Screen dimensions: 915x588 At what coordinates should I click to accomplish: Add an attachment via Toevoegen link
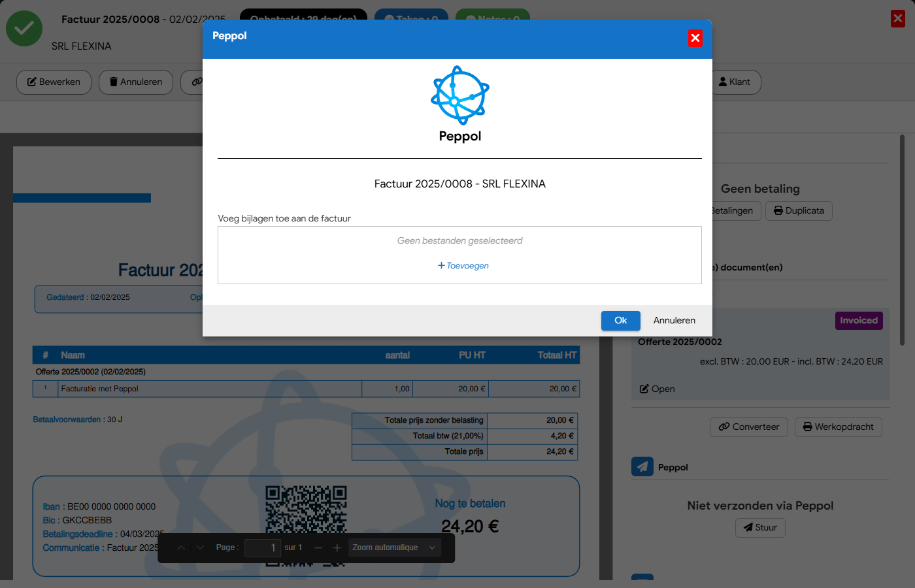pos(463,265)
